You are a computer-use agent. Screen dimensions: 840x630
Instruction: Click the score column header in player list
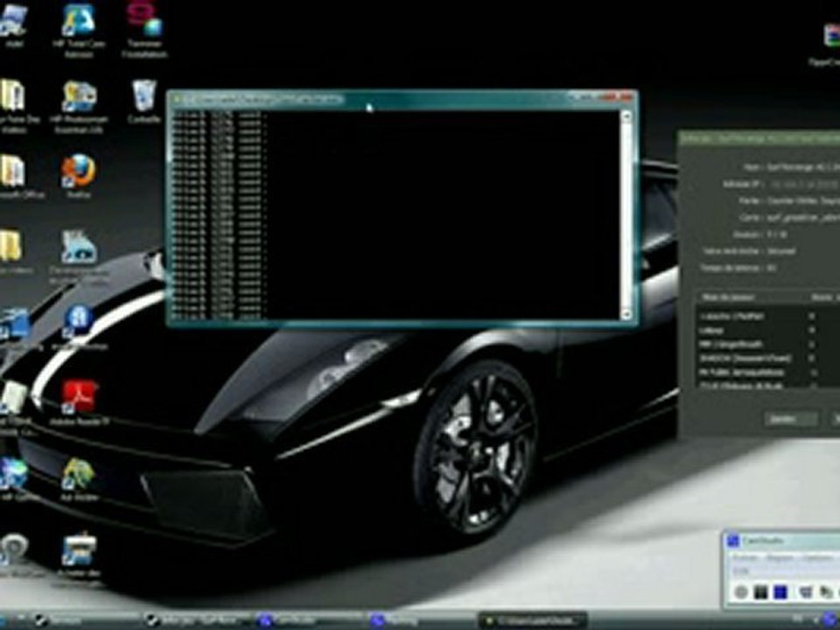tap(824, 297)
